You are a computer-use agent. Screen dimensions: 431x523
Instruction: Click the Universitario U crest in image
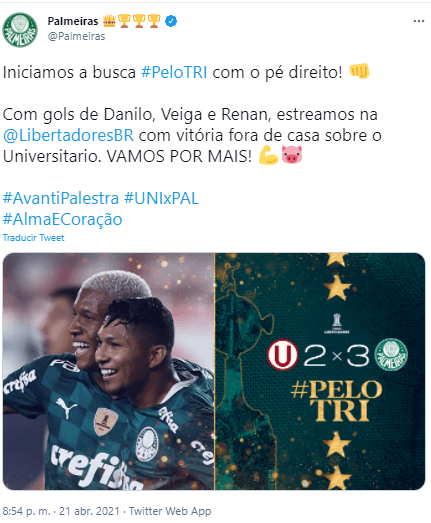tap(283, 355)
